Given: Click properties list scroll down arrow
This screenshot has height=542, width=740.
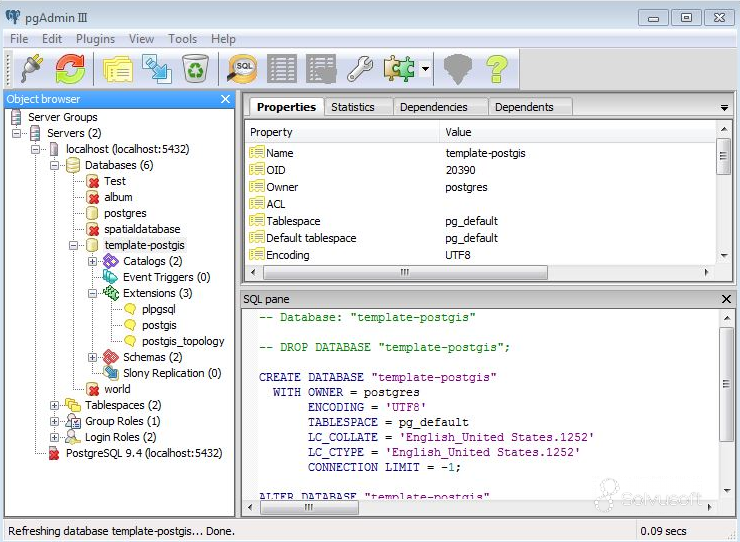Looking at the screenshot, I should (724, 255).
